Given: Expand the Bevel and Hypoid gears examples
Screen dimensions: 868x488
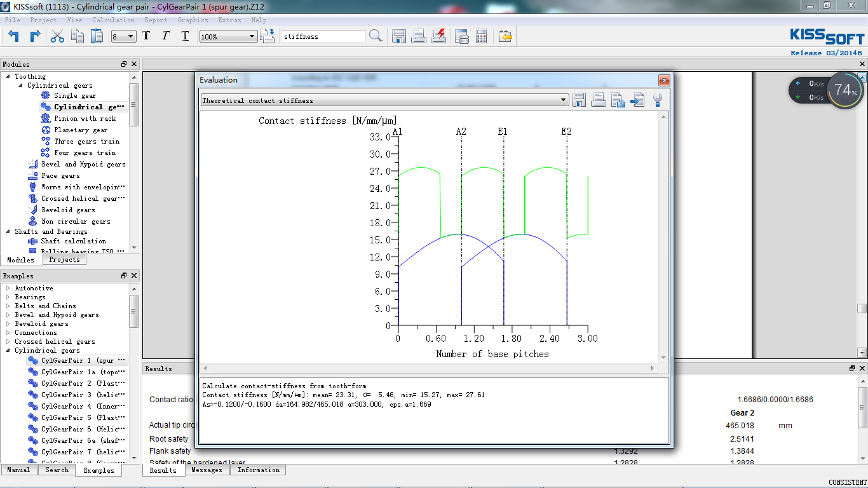Looking at the screenshot, I should coord(8,315).
